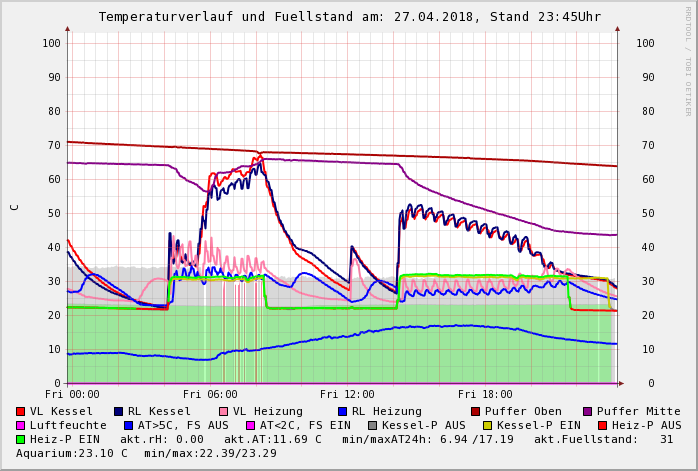The image size is (698, 471).
Task: Select the gray Kessel-P AUS swatch
Action: tap(372, 425)
